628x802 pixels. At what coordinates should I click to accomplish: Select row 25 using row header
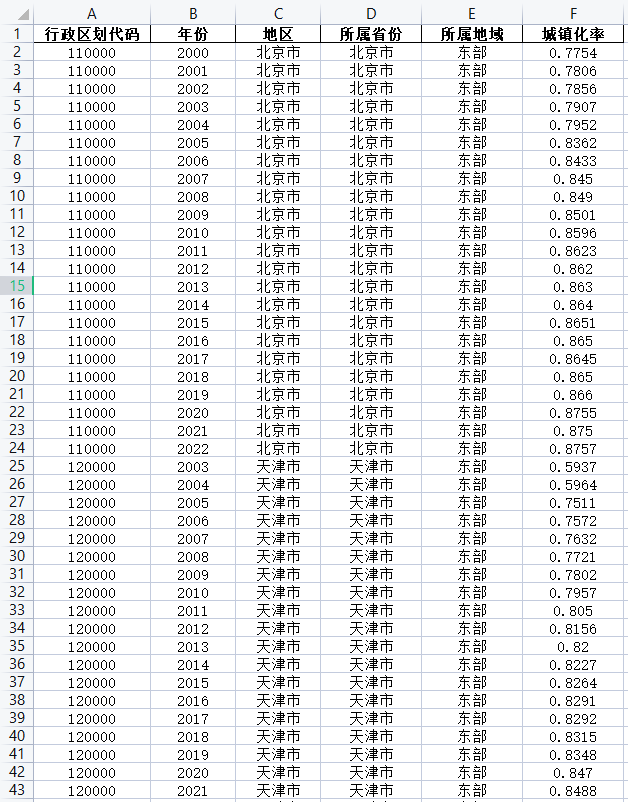[17, 466]
